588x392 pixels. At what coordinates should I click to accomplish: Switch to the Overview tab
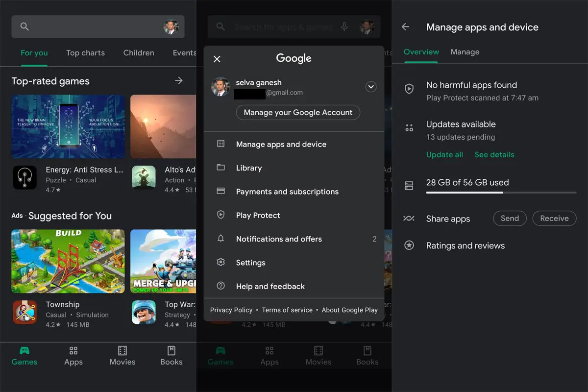[x=421, y=52]
